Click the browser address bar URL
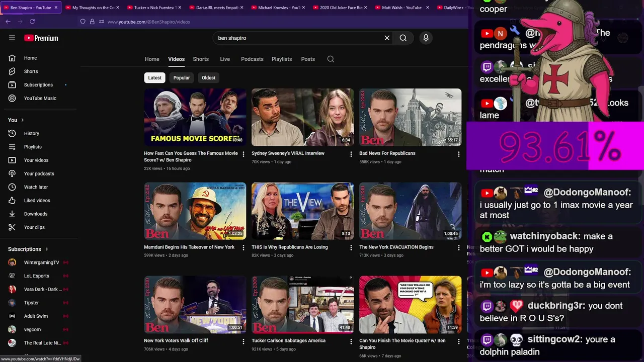This screenshot has width=644, height=362. click(x=148, y=22)
